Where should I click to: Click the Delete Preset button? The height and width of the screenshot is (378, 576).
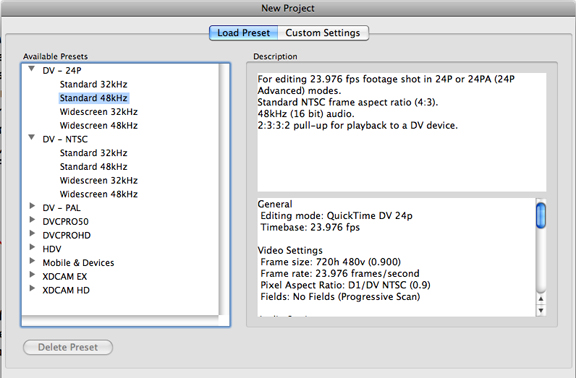(x=68, y=347)
